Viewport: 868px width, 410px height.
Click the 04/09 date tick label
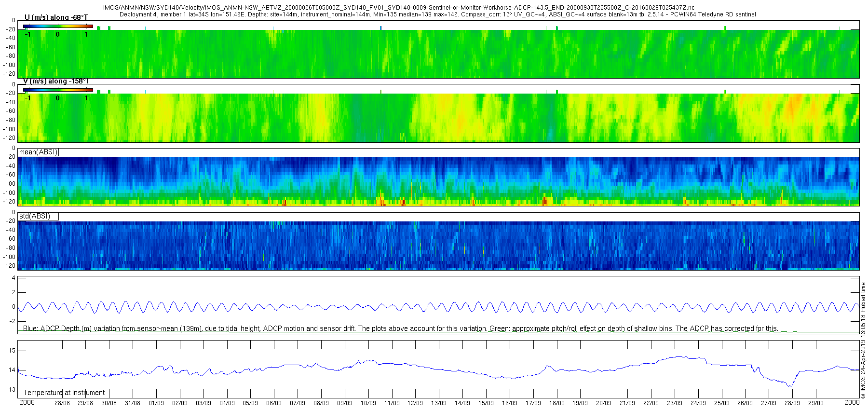click(x=227, y=403)
